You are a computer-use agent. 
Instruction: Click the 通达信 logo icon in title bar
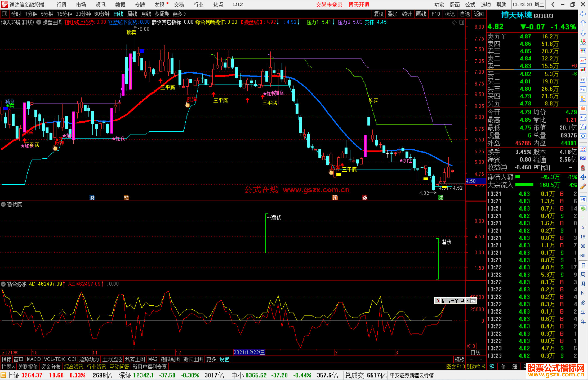point(5,4)
